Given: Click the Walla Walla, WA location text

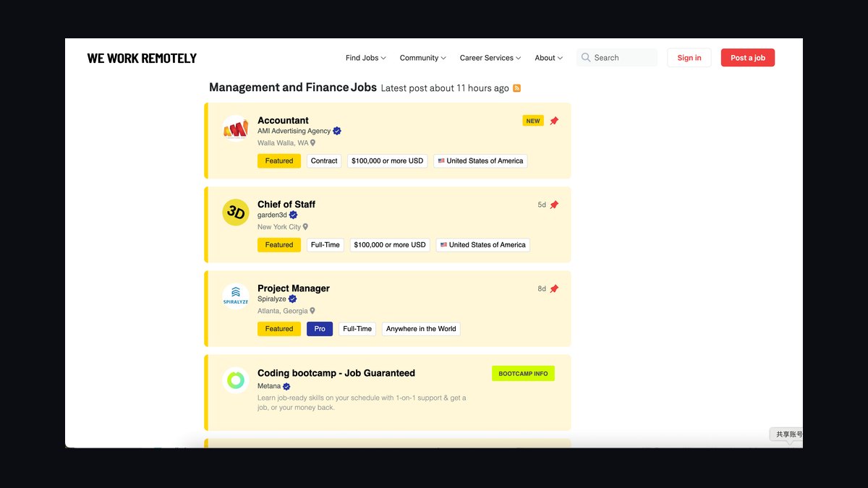Looking at the screenshot, I should pos(283,143).
